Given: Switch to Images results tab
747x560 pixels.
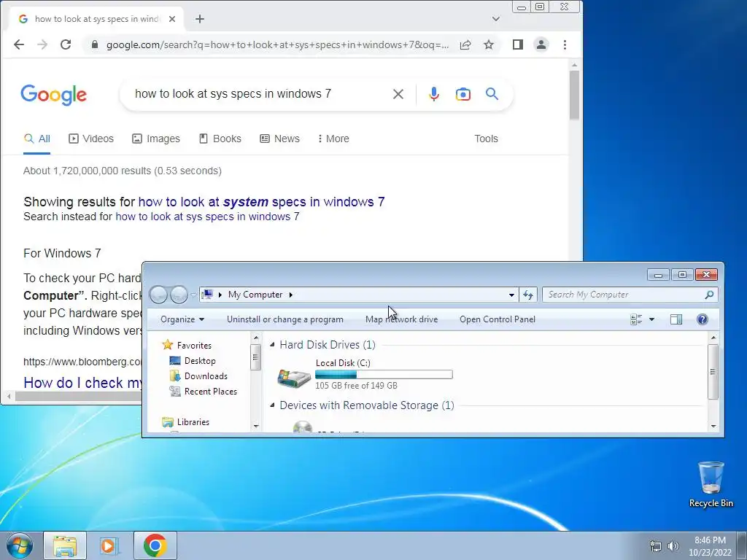Looking at the screenshot, I should (x=156, y=139).
